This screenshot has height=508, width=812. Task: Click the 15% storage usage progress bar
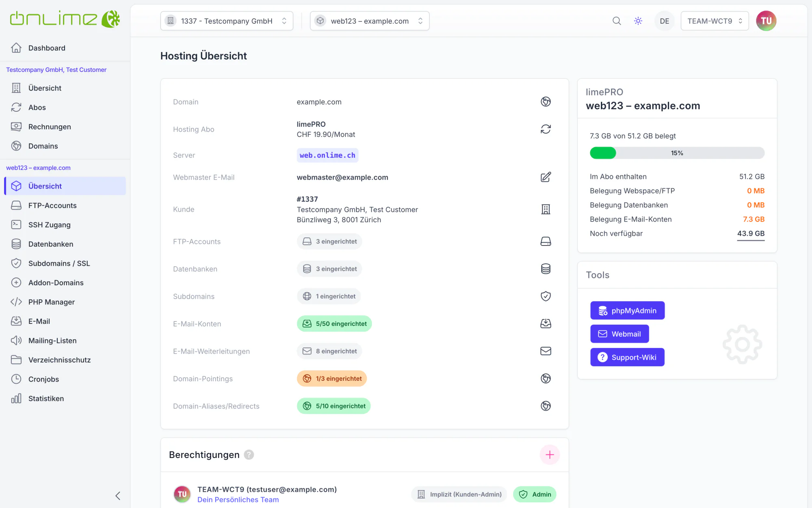click(x=677, y=153)
